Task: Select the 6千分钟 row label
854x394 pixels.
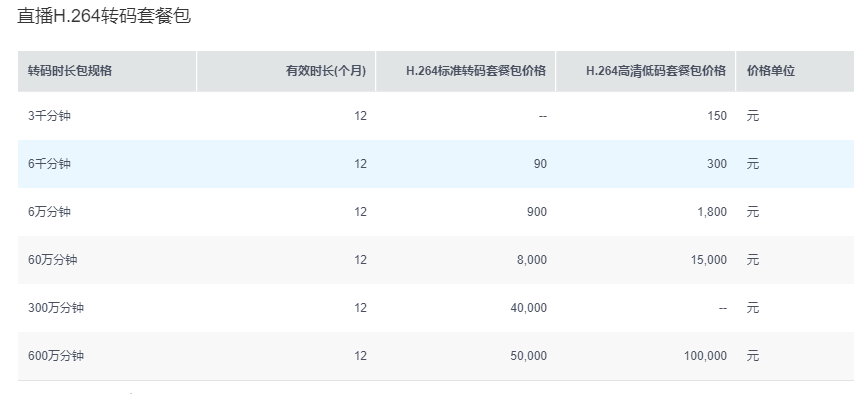Action: 49,163
